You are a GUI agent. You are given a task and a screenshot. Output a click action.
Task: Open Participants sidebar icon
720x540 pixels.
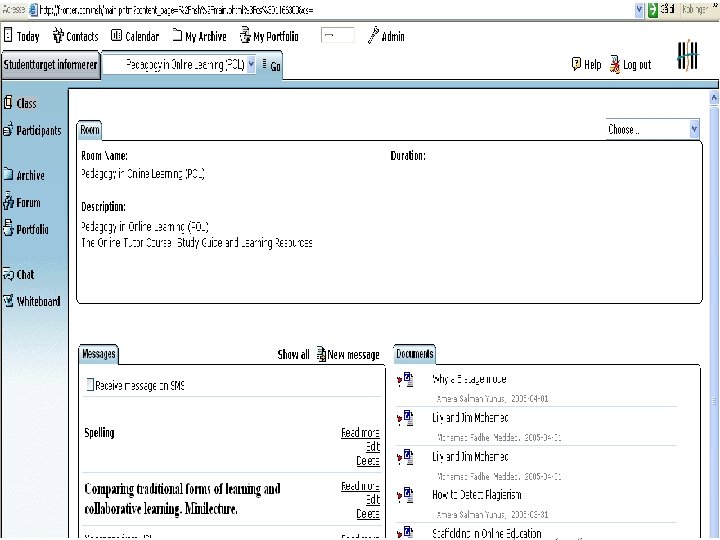coord(8,130)
